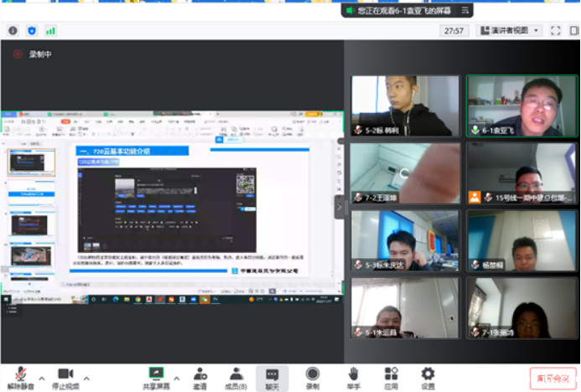The width and height of the screenshot is (581, 392).
Task: Click the Record (录制) icon
Action: tap(312, 377)
